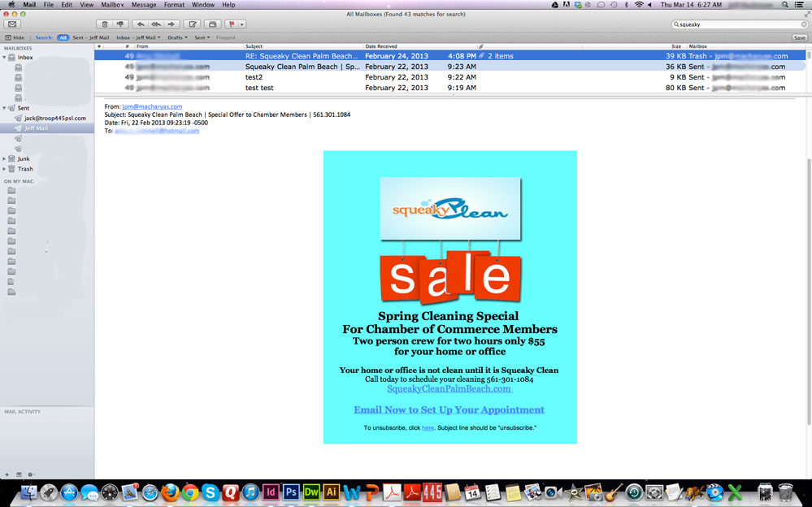
Task: Select the Junk mailbox in sidebar
Action: coord(24,159)
